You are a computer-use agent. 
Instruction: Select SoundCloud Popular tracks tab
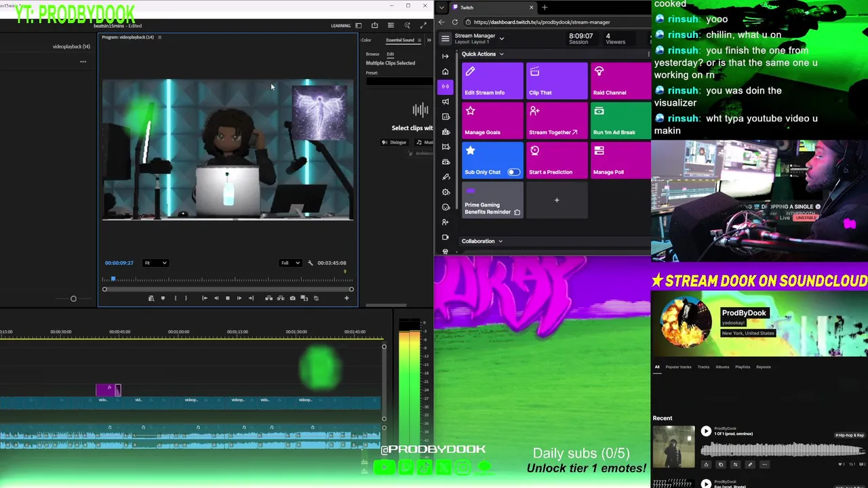(678, 367)
